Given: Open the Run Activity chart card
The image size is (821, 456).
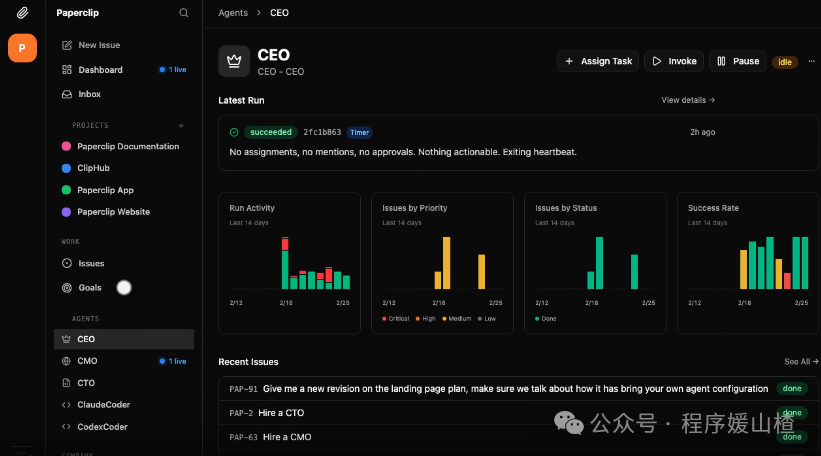Looking at the screenshot, I should (x=290, y=263).
